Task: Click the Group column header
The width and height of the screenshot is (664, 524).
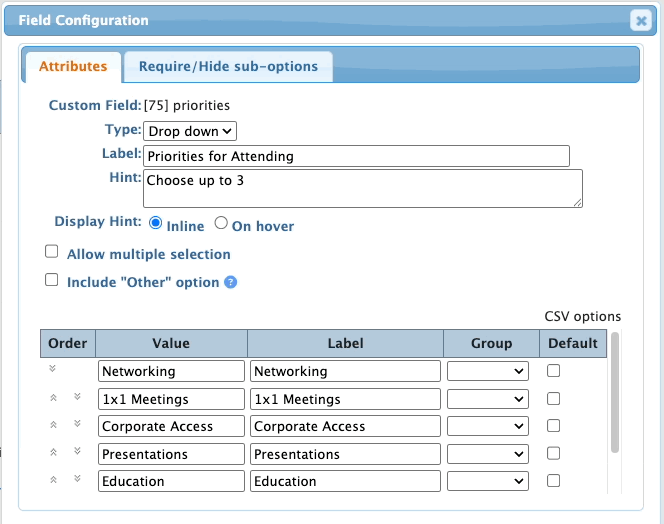Action: (491, 343)
